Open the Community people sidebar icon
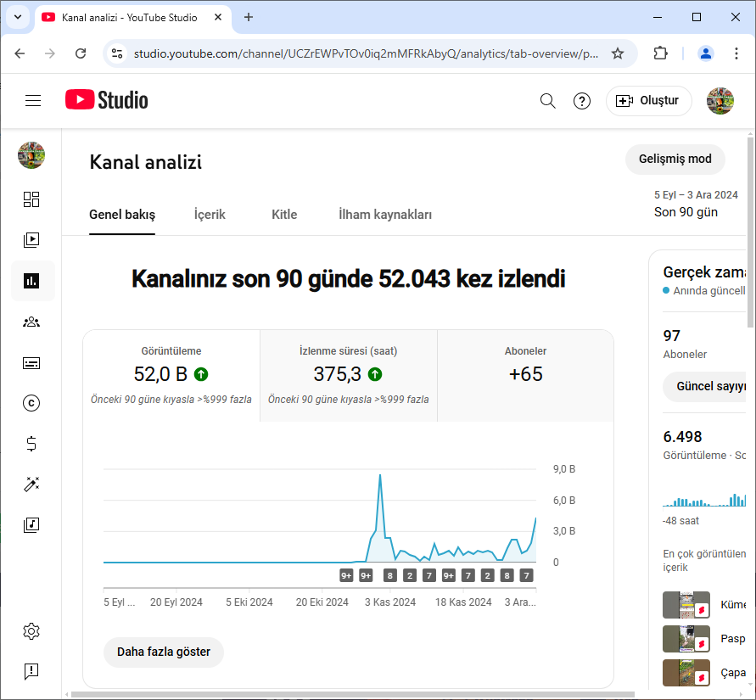756x700 pixels. (x=31, y=322)
